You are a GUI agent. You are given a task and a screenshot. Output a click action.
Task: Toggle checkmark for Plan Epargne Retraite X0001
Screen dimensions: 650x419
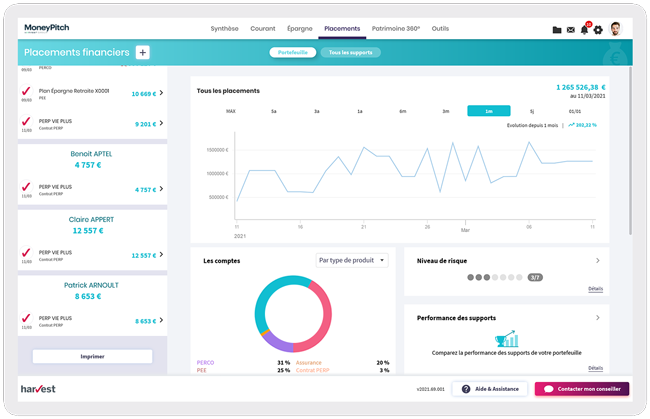26,92
